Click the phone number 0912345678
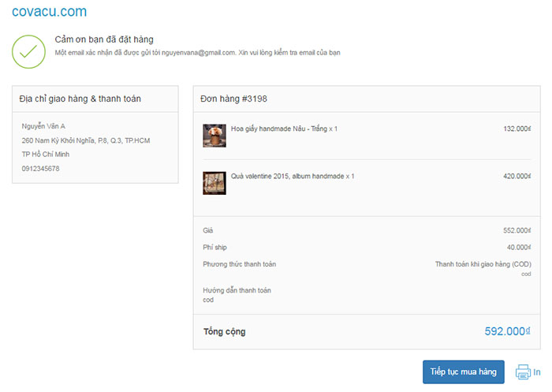Image resolution: width=552 pixels, height=392 pixels. [41, 169]
